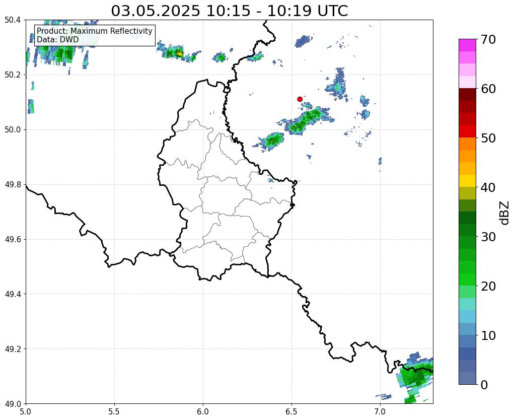Click the 40 label on colorbar
This screenshot has width=515, height=420.
pyautogui.click(x=488, y=187)
